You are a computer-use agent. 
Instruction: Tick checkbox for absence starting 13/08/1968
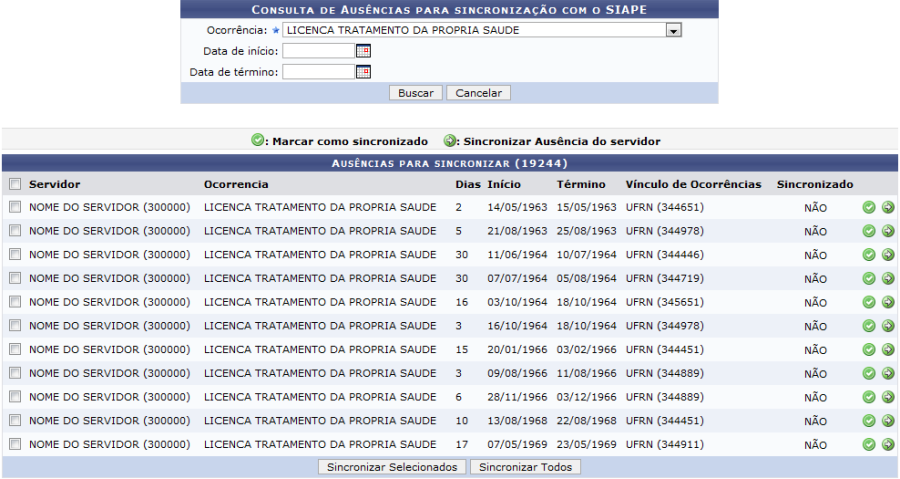point(15,421)
